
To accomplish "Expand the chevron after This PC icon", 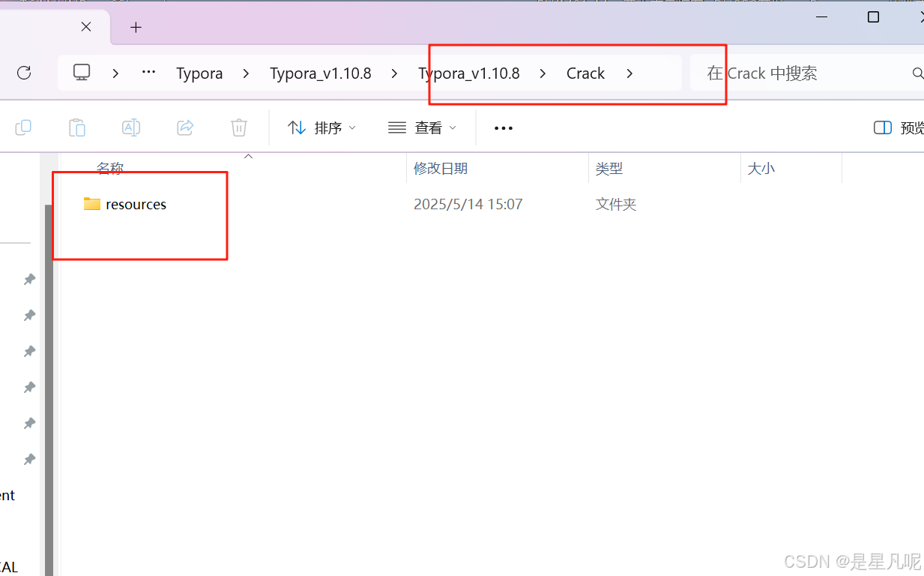I will [115, 73].
